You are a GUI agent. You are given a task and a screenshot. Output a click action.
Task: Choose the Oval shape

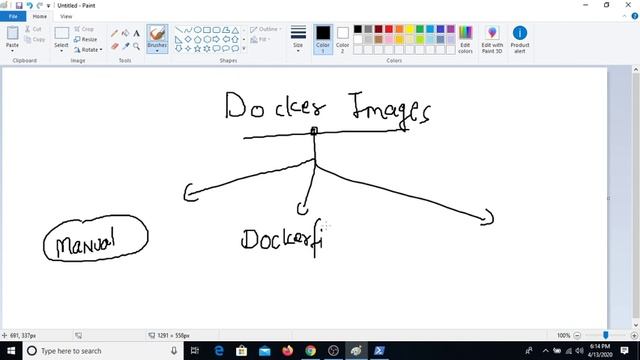[198, 30]
